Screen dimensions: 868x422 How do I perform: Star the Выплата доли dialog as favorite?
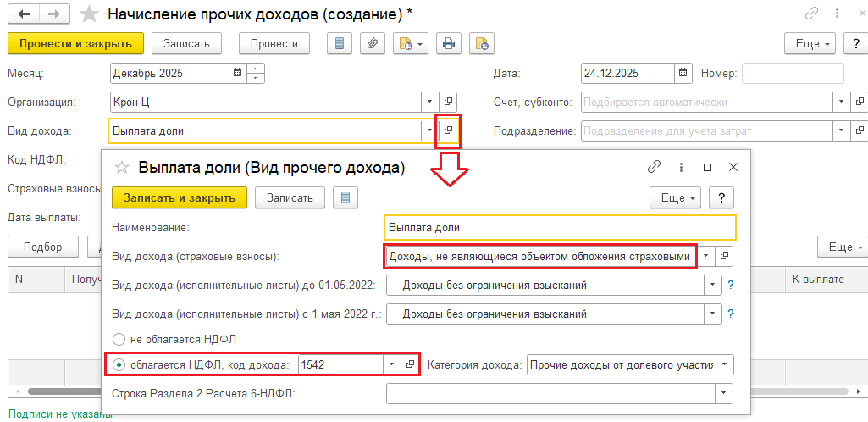tap(121, 167)
